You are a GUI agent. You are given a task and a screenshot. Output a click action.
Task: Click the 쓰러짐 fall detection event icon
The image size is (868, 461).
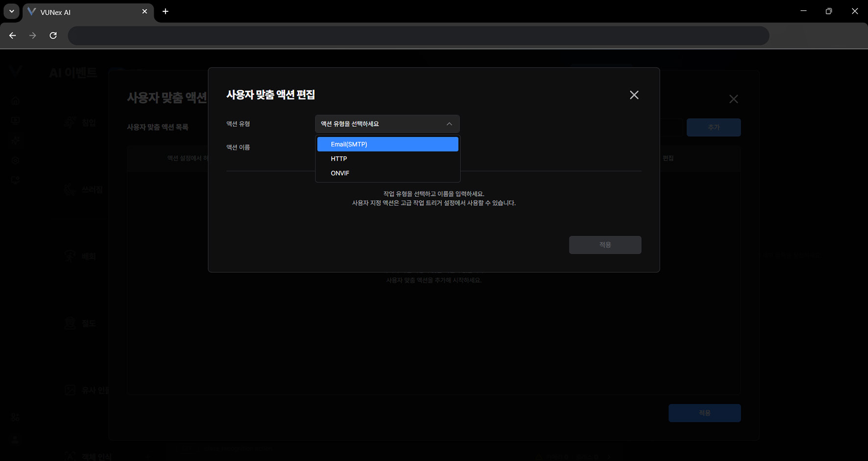tap(70, 190)
